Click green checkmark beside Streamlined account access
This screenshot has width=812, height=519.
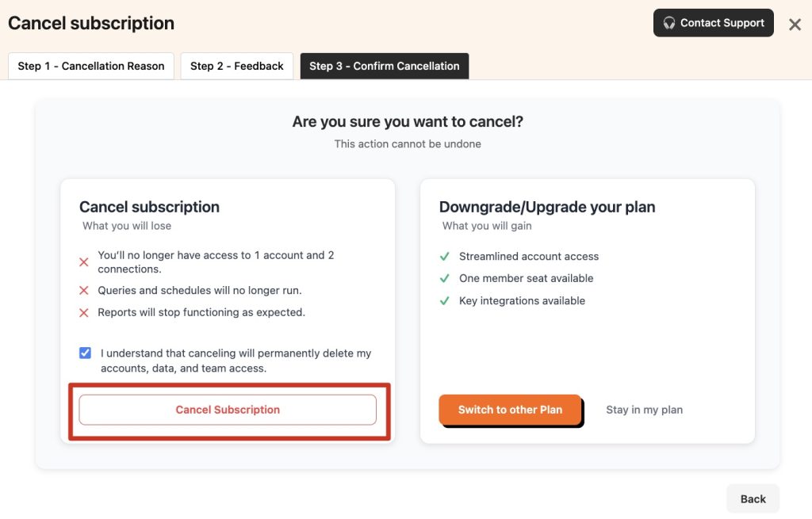[444, 257]
